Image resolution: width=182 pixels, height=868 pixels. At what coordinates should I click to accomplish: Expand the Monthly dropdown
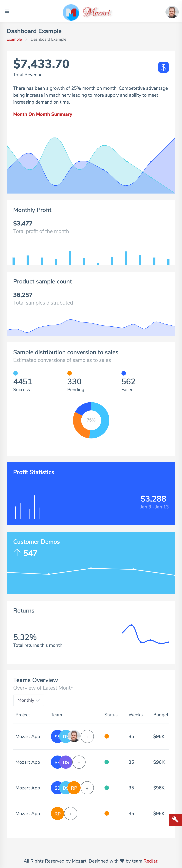point(28,700)
